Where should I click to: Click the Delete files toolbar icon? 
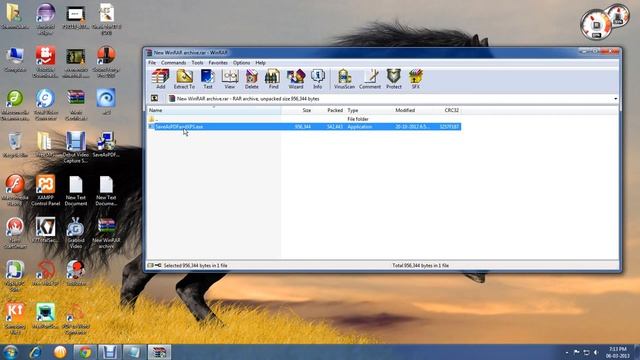point(251,79)
